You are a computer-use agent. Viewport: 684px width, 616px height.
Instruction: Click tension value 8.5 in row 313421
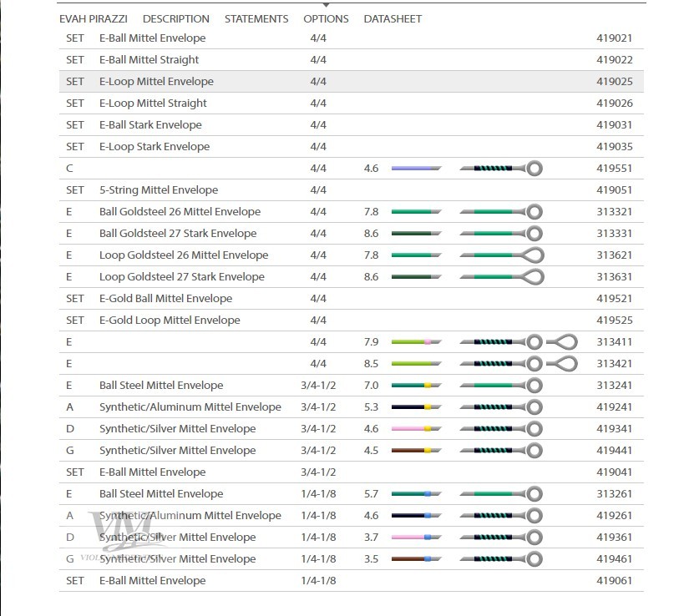click(x=371, y=364)
